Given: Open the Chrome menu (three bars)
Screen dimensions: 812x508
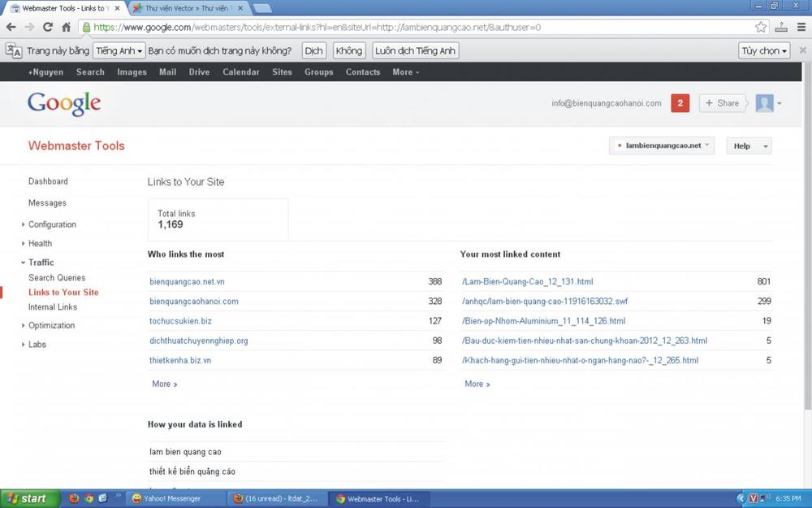Looking at the screenshot, I should [x=801, y=27].
